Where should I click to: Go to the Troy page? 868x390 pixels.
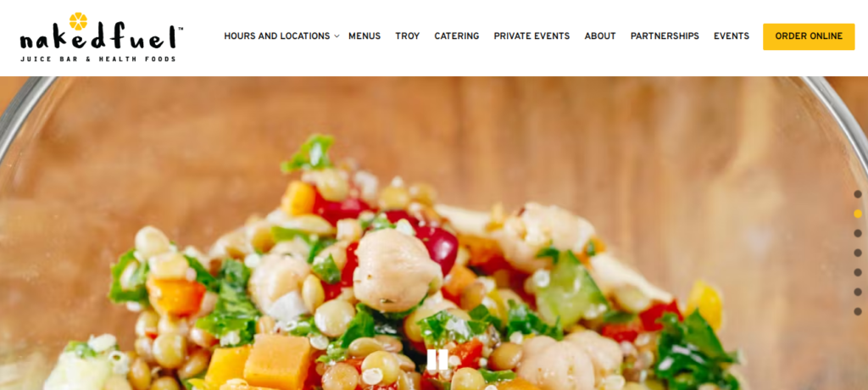pos(408,36)
